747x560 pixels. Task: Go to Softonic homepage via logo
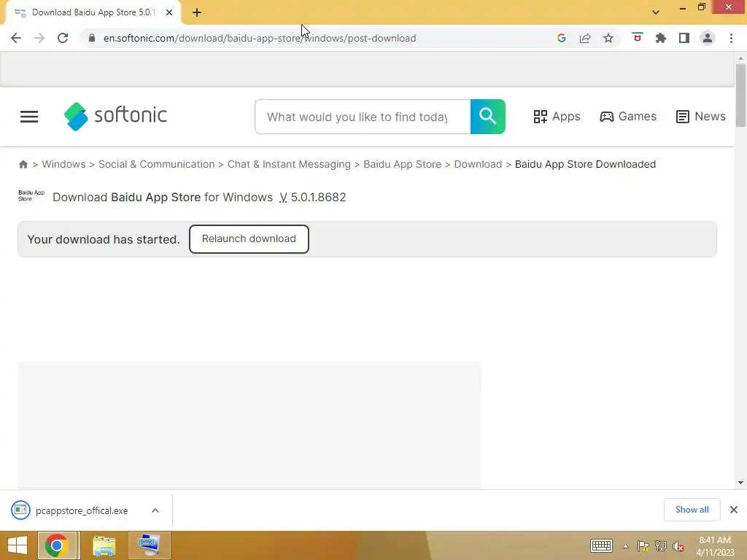click(116, 116)
